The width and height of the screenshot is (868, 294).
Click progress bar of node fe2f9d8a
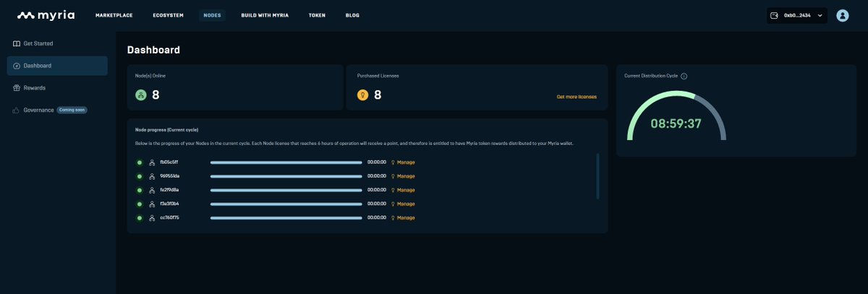(286, 190)
